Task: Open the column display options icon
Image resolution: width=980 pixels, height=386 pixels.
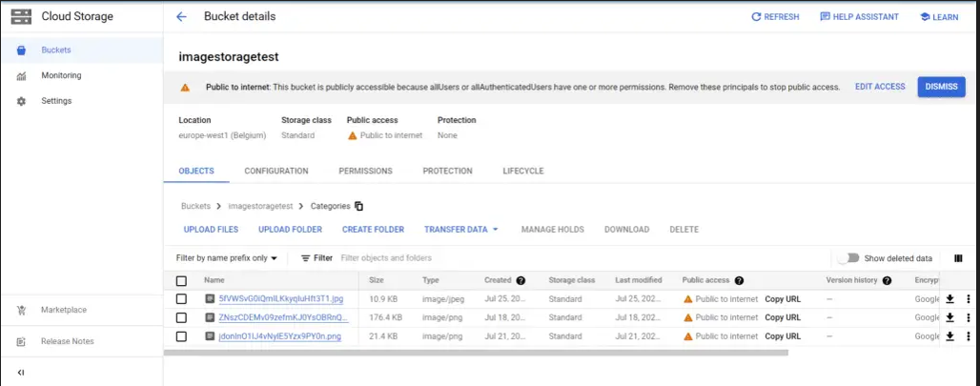Action: click(957, 258)
